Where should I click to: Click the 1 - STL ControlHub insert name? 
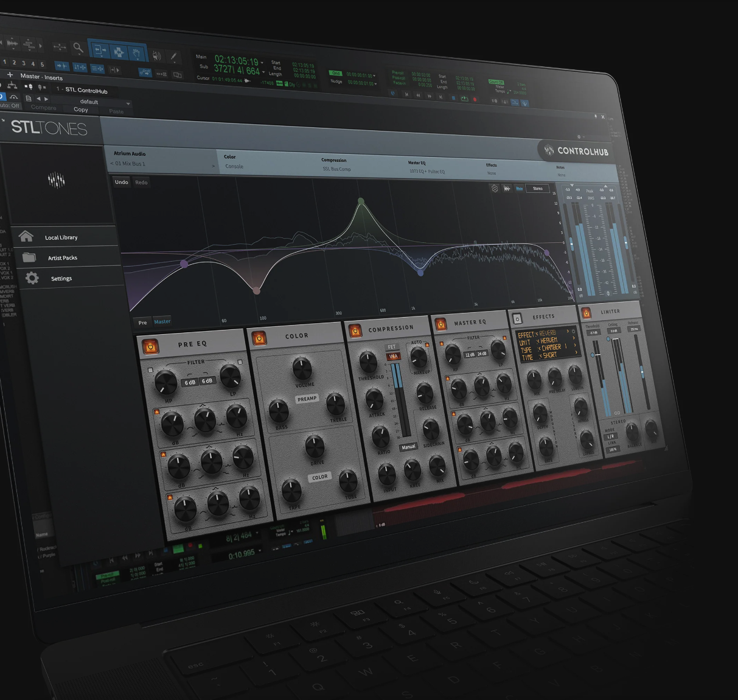click(x=82, y=90)
